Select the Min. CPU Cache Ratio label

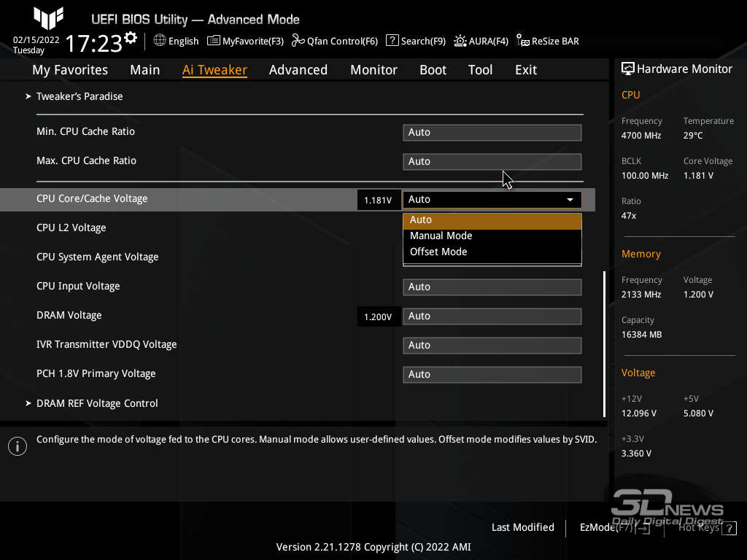pos(86,131)
